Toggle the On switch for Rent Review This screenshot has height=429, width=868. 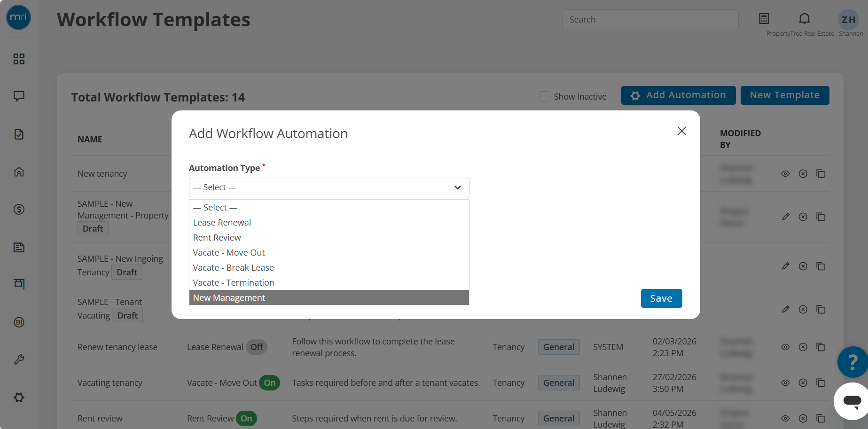point(246,419)
